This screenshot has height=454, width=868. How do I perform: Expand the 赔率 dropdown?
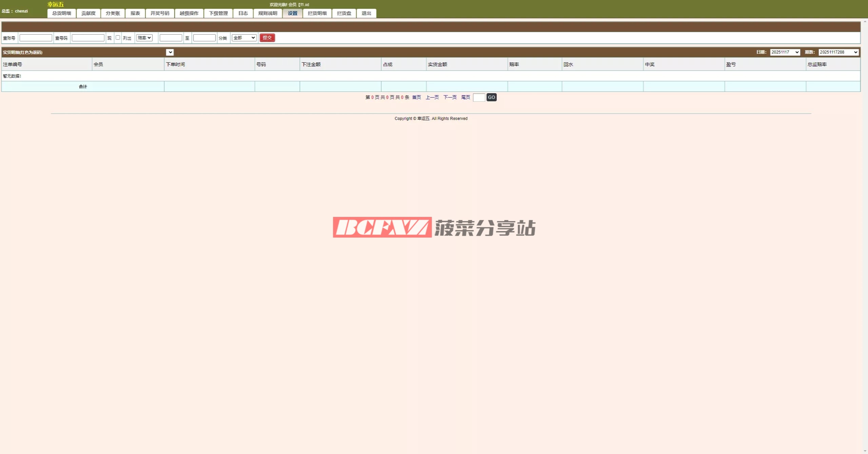[144, 38]
